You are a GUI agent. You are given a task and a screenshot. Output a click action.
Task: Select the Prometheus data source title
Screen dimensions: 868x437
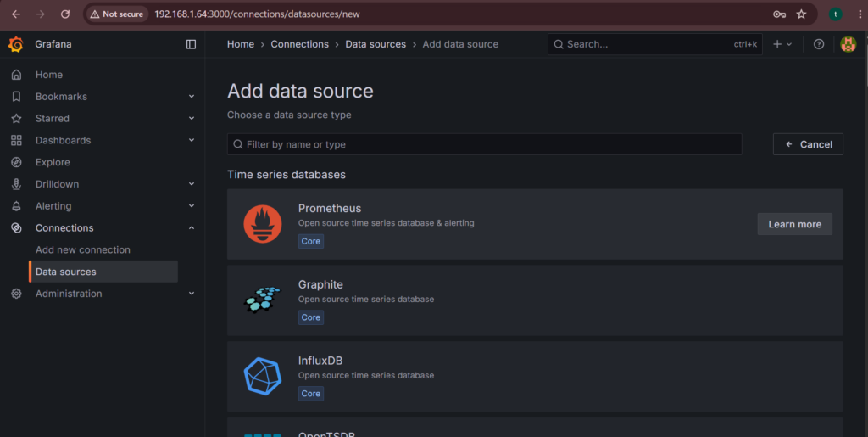(x=330, y=208)
